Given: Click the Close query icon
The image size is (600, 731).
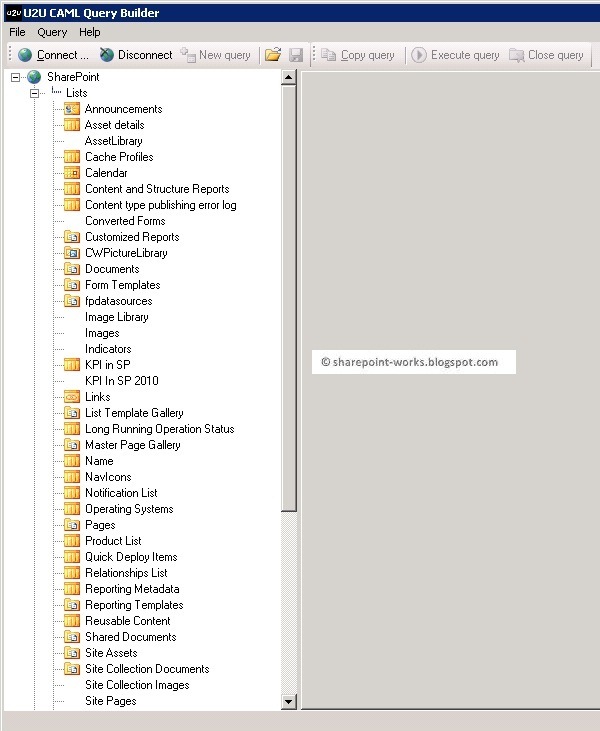Looking at the screenshot, I should point(517,55).
